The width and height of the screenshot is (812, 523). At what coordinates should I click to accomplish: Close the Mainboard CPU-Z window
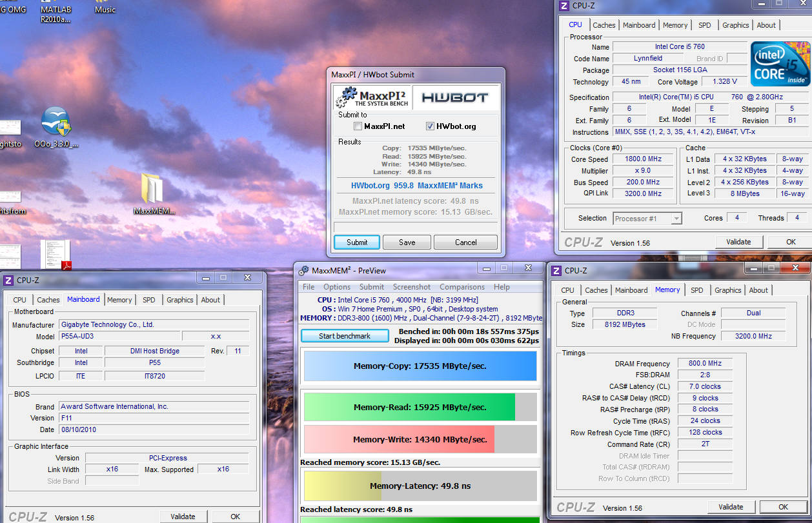[247, 277]
